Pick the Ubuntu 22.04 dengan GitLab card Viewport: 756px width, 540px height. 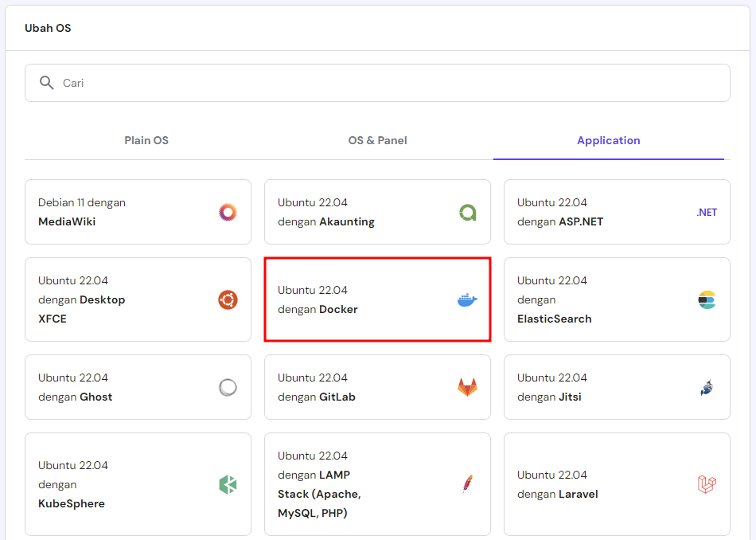377,387
